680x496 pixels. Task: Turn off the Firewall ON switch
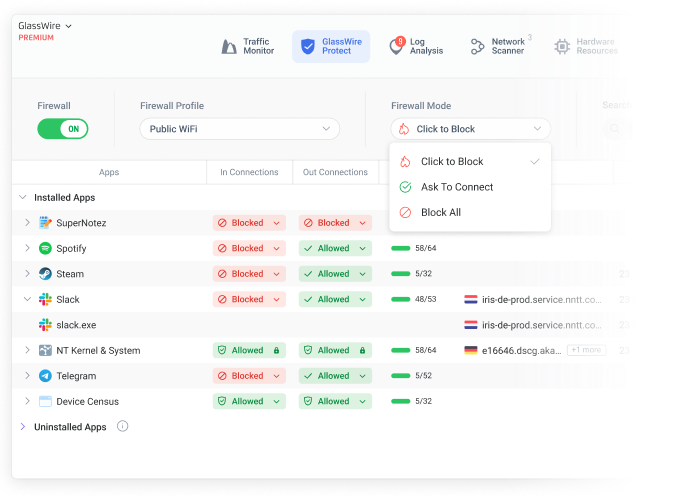[x=63, y=129]
